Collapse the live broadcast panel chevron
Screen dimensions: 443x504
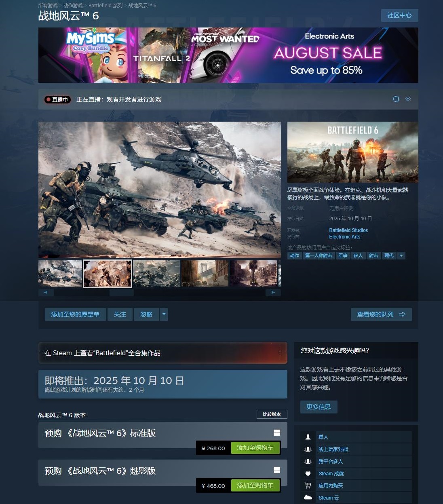click(x=408, y=99)
